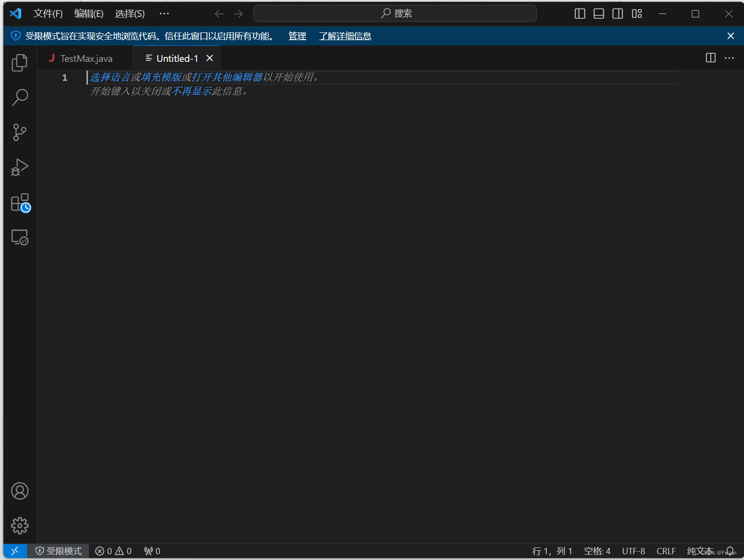Viewport: 744px width, 560px height.
Task: Click the ports forwarded indicator
Action: [x=152, y=551]
